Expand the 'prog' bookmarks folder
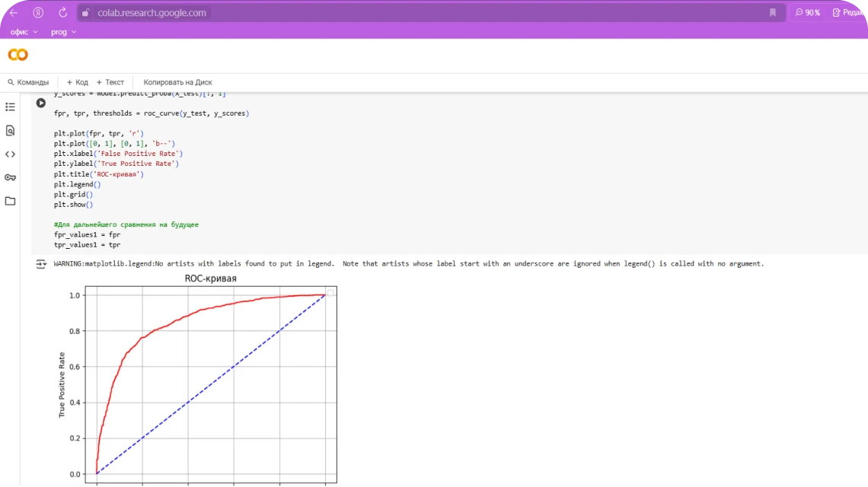 tap(64, 32)
